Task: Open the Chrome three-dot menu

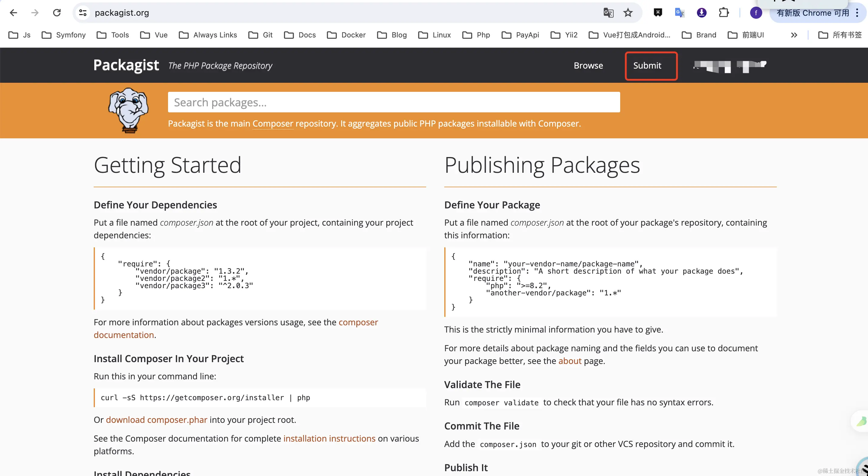Action: tap(857, 13)
